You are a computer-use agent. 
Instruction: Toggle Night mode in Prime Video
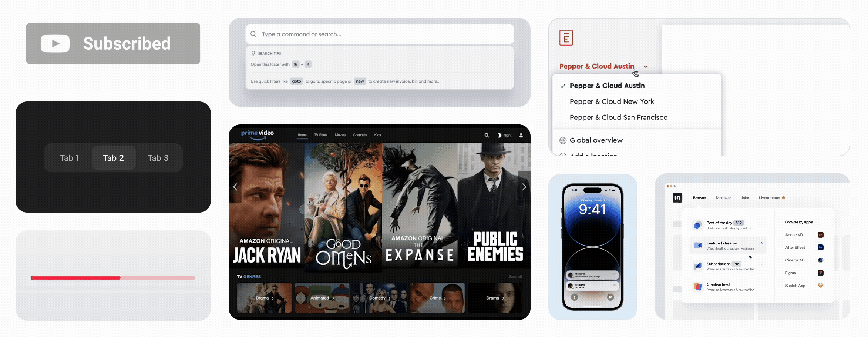[x=505, y=136]
